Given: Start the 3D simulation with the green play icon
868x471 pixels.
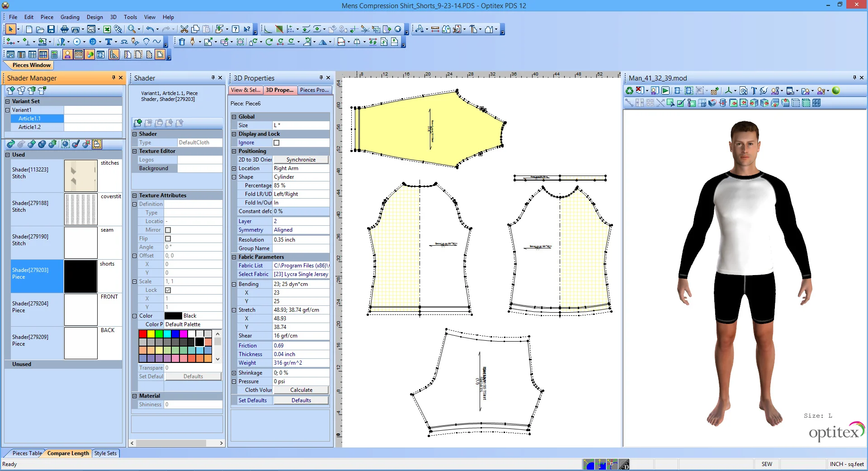Looking at the screenshot, I should [665, 90].
